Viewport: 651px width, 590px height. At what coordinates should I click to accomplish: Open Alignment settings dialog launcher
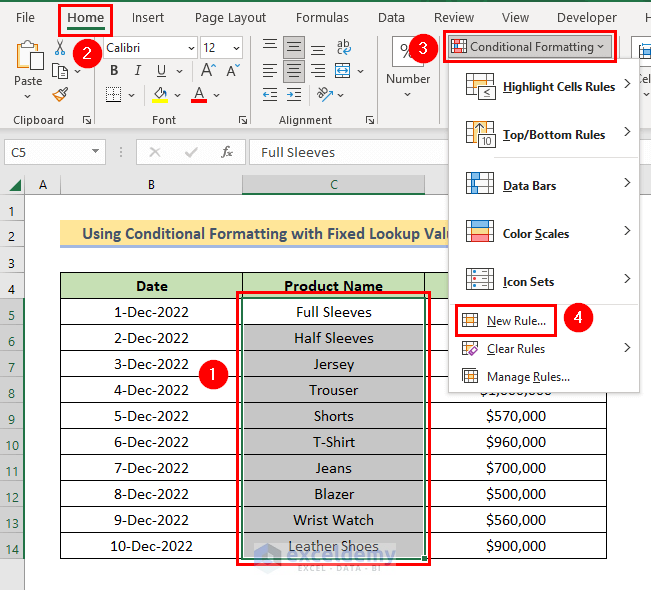pos(370,120)
